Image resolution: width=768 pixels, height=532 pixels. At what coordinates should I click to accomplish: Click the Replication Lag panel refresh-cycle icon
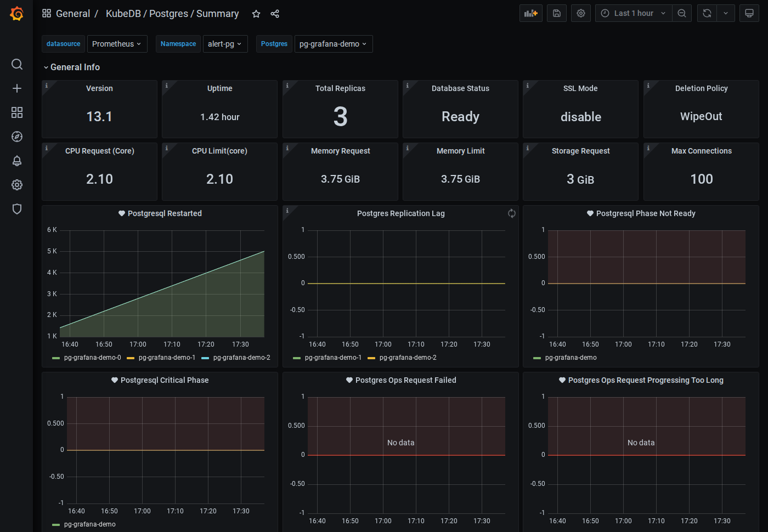512,213
